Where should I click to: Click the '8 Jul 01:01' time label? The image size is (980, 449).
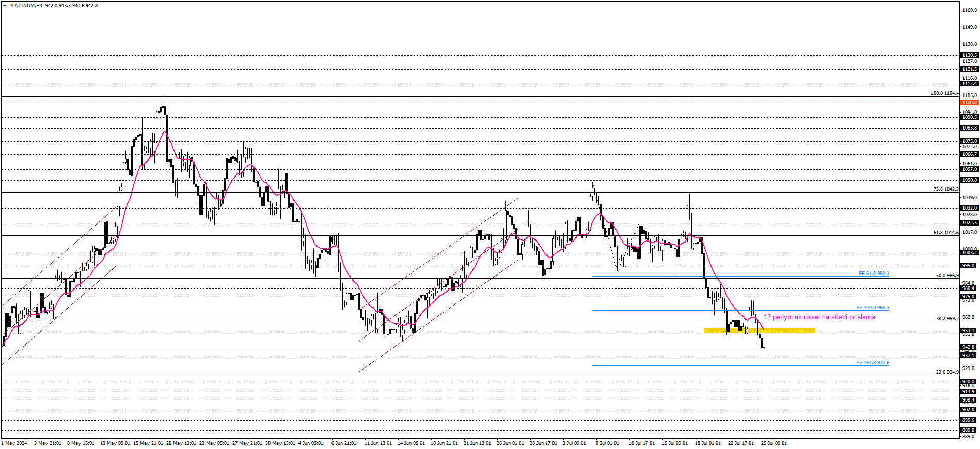(x=607, y=443)
